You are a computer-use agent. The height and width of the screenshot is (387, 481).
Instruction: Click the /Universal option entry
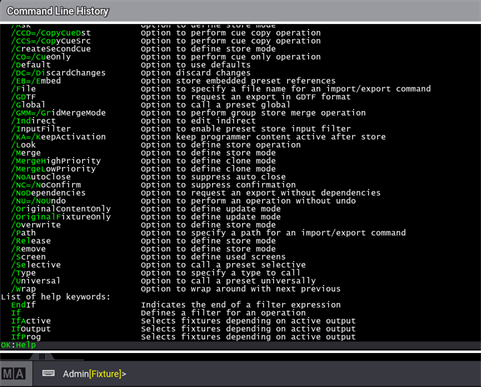[x=36, y=281]
